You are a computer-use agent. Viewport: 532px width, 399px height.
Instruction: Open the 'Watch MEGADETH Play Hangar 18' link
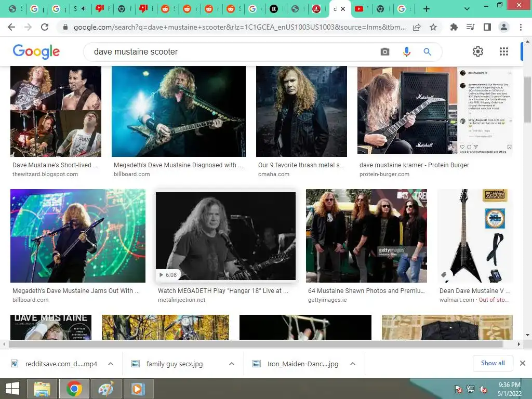click(223, 291)
